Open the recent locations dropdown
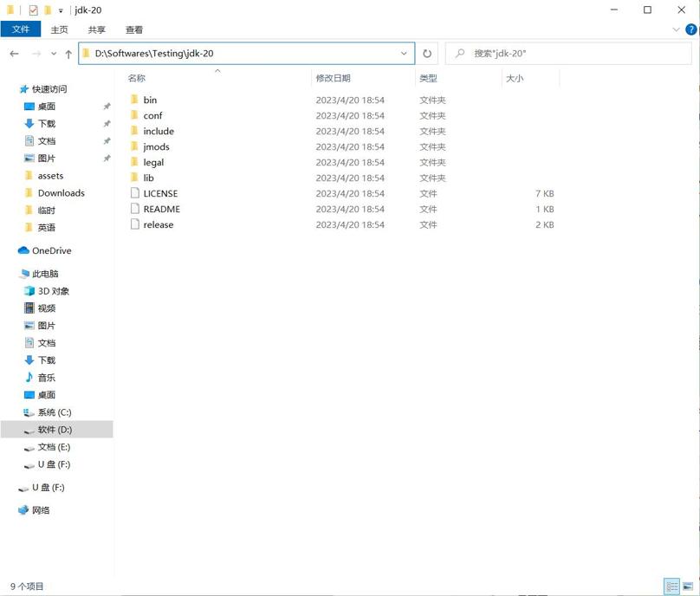The height and width of the screenshot is (596, 700). click(54, 54)
